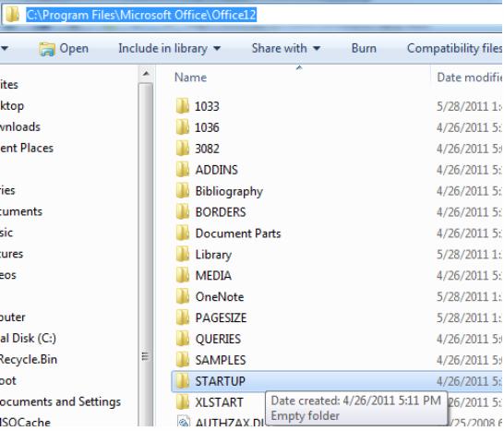Click the PAGESIZE row's date modified value
The height and width of the screenshot is (431, 504).
469,317
